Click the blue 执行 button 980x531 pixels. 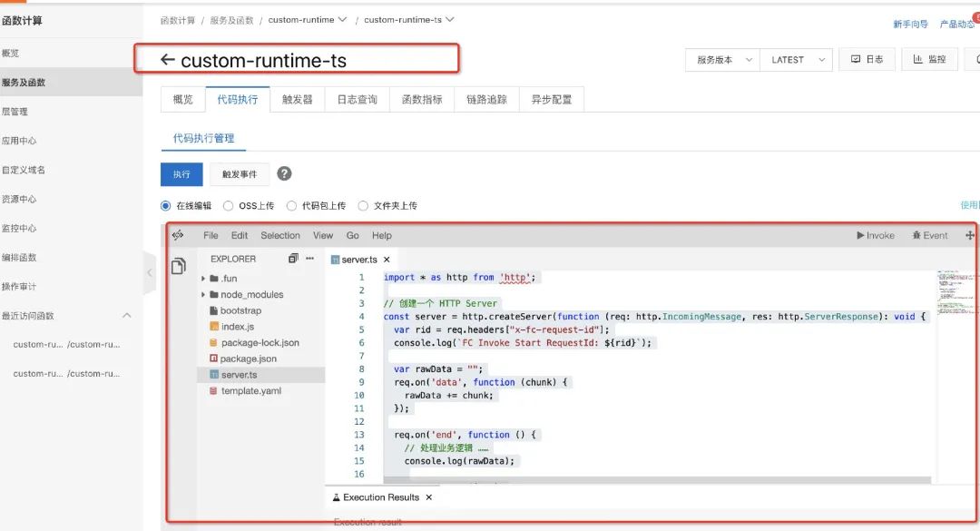[181, 174]
